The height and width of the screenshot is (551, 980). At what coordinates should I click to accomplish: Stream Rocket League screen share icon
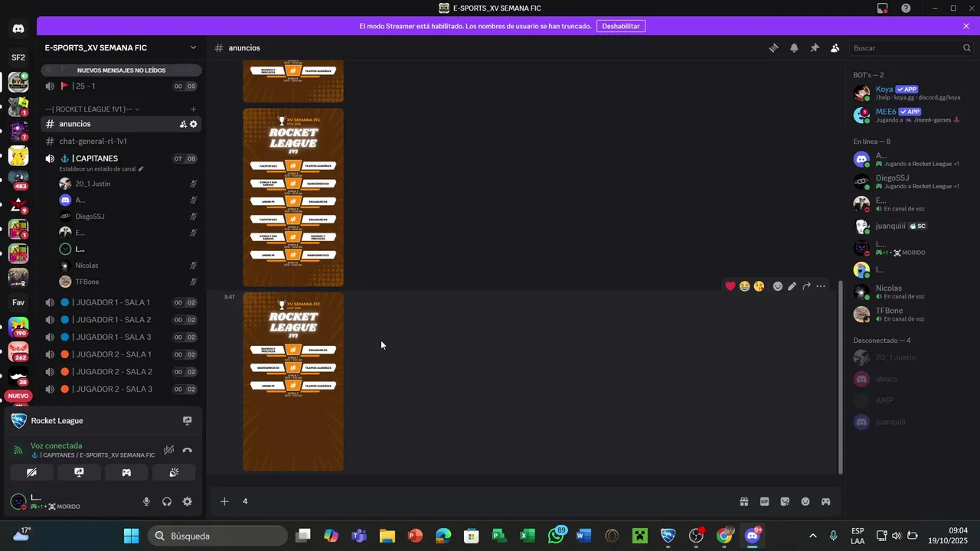coord(187,421)
